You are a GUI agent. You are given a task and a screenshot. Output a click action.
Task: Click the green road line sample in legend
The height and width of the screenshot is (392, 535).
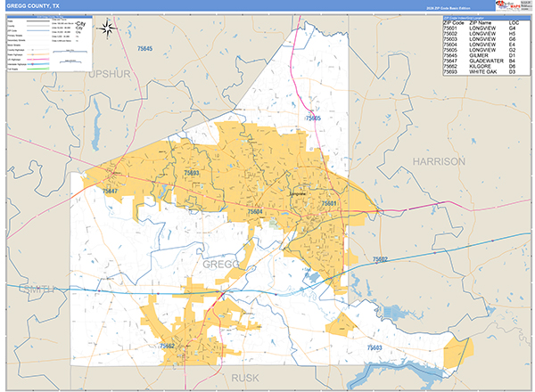pyautogui.click(x=37, y=69)
